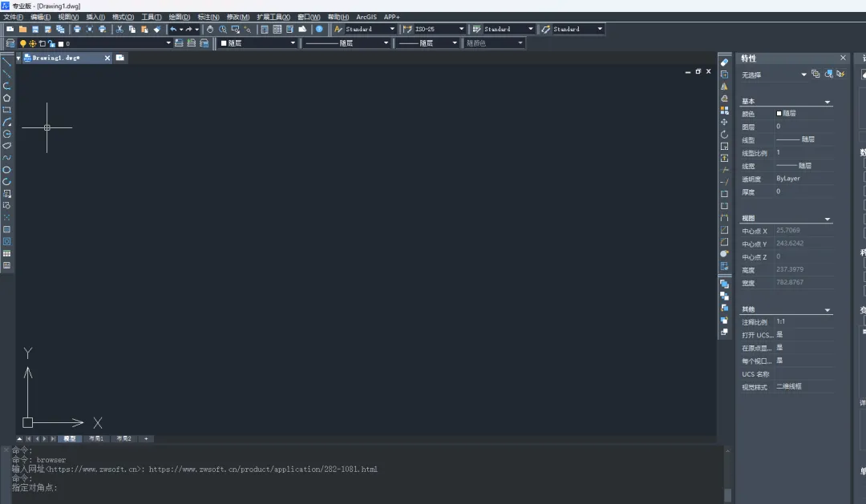
Task: Open the 绘图(D) menu
Action: click(x=180, y=17)
